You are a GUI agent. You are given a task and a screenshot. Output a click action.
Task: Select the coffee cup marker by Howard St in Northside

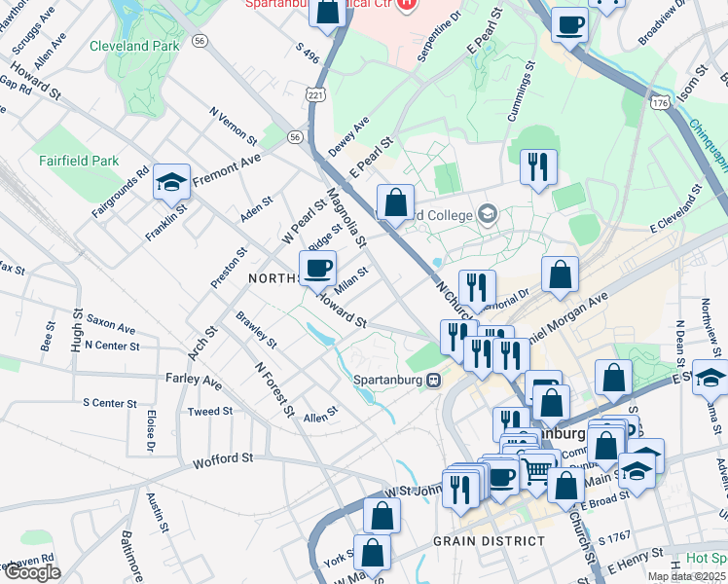click(317, 270)
